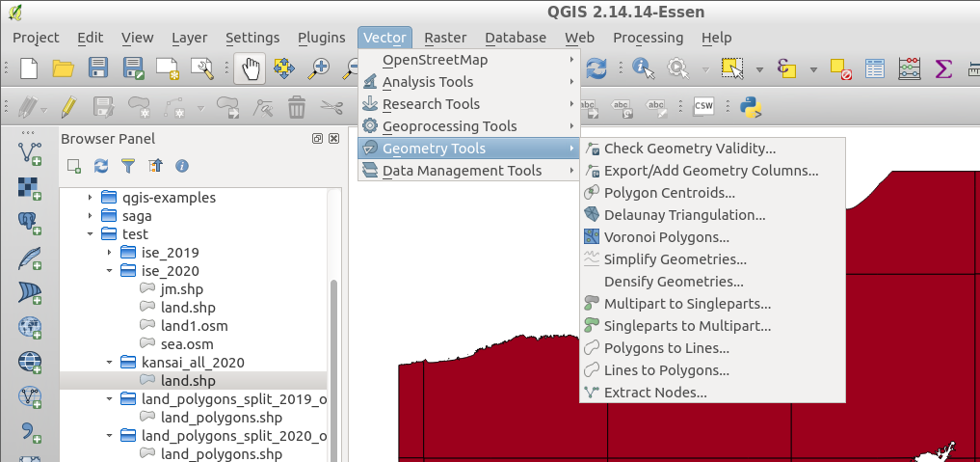980x462 pixels.
Task: Select jm.shp in the browser tree
Action: 182,289
